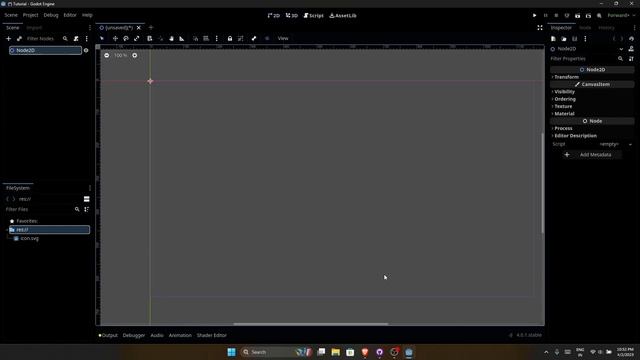Click the instantiate child scene link icon

click(x=19, y=38)
